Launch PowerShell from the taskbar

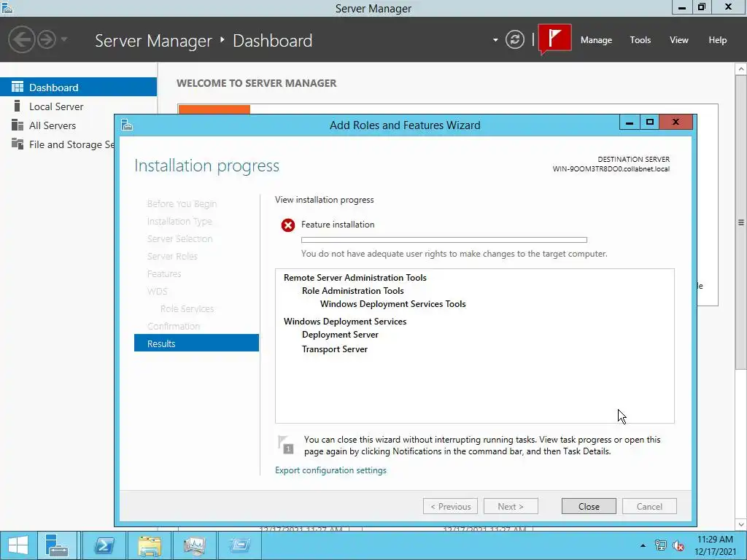point(104,545)
